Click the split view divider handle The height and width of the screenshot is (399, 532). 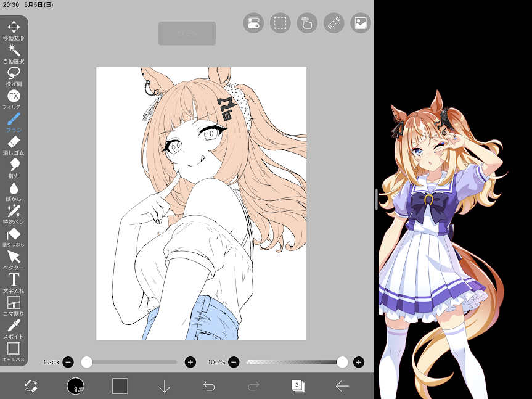point(377,200)
